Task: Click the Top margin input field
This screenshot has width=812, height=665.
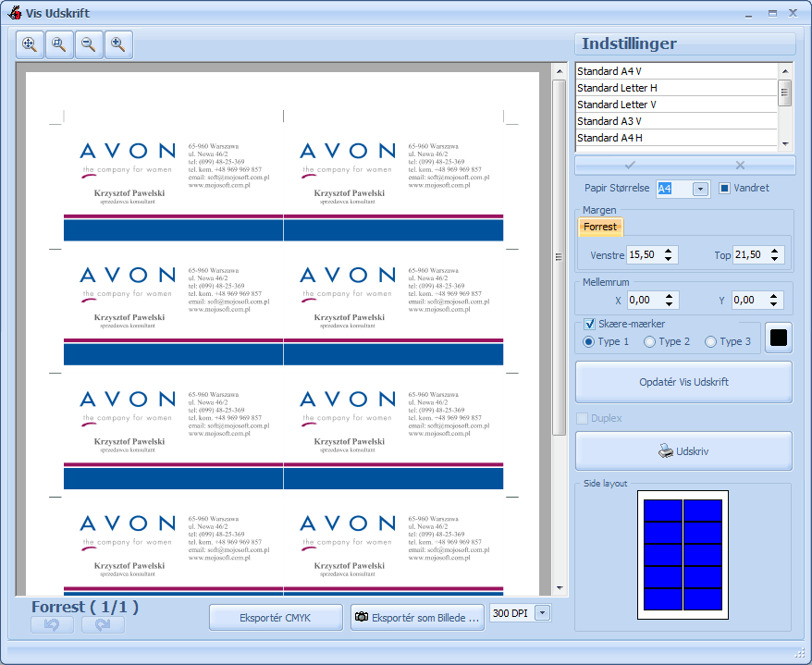Action: click(750, 255)
